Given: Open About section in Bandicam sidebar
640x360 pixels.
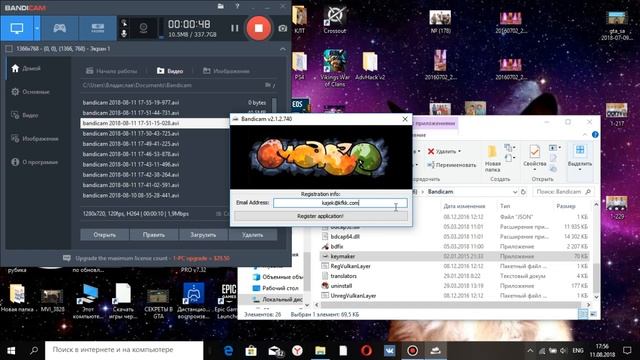Looking at the screenshot, I should point(35,162).
